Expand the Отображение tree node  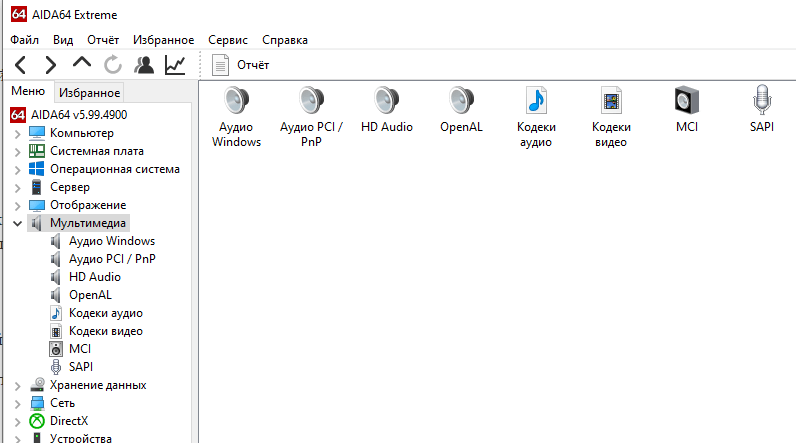click(x=18, y=206)
